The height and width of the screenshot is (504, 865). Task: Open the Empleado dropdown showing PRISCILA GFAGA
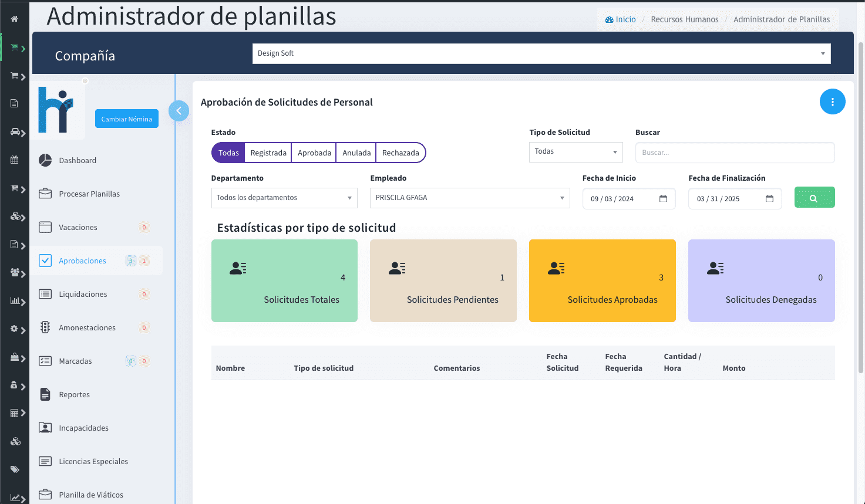click(469, 198)
